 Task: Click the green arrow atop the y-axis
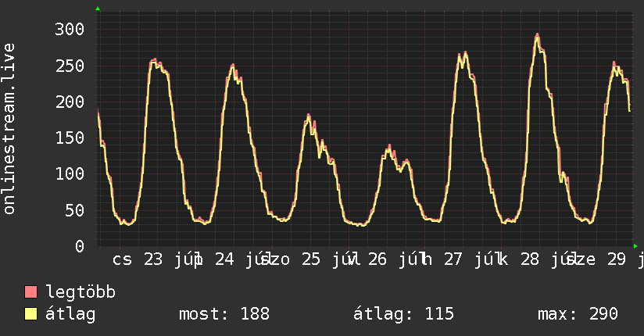98,9
